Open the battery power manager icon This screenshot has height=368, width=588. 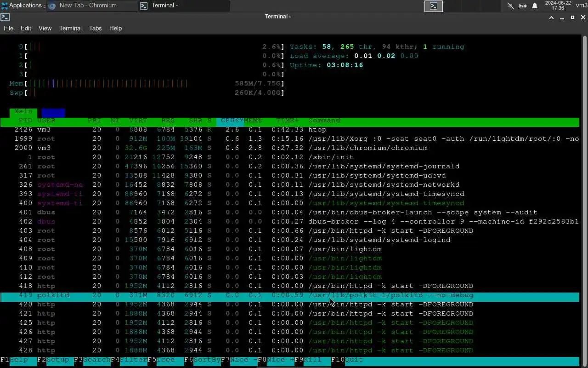[x=523, y=6]
